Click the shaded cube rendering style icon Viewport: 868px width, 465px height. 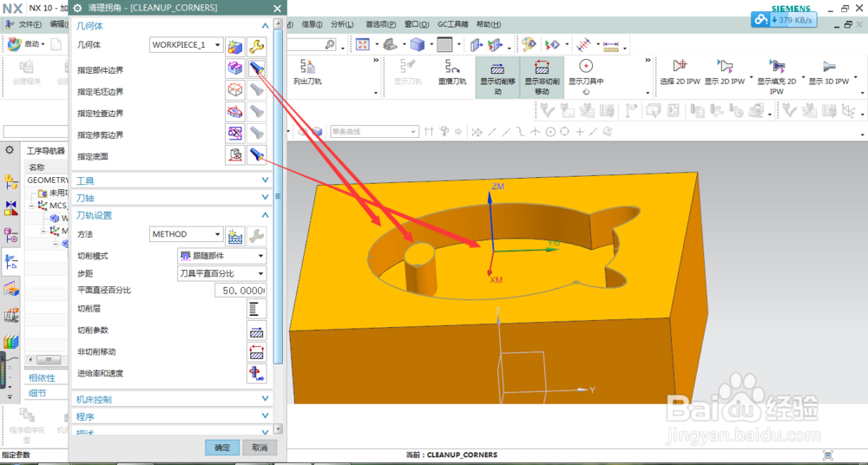coord(417,44)
